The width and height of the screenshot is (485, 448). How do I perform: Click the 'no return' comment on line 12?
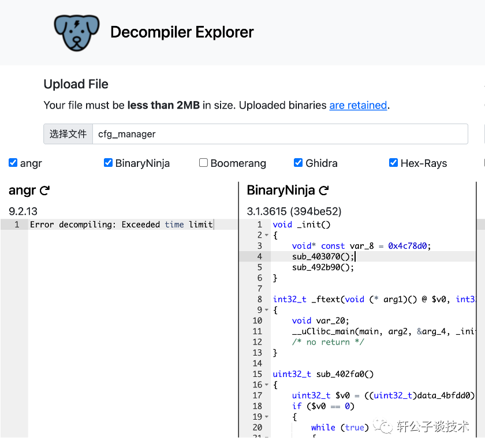tap(328, 342)
